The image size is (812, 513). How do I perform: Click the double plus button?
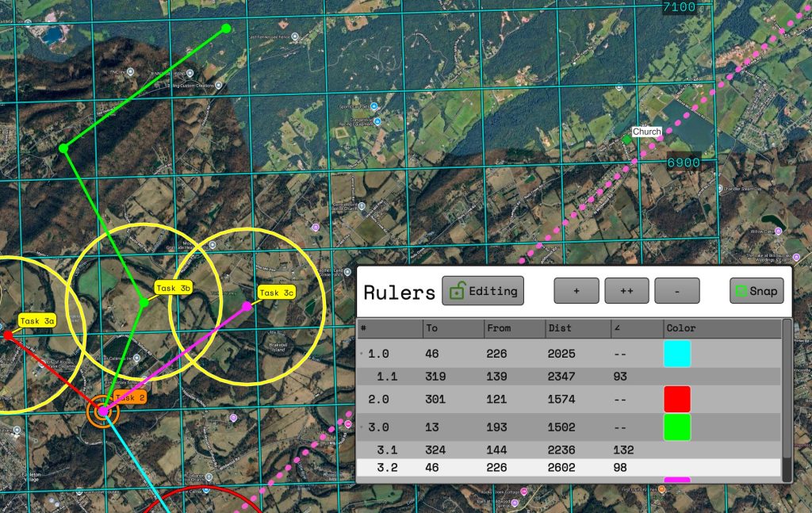(626, 291)
